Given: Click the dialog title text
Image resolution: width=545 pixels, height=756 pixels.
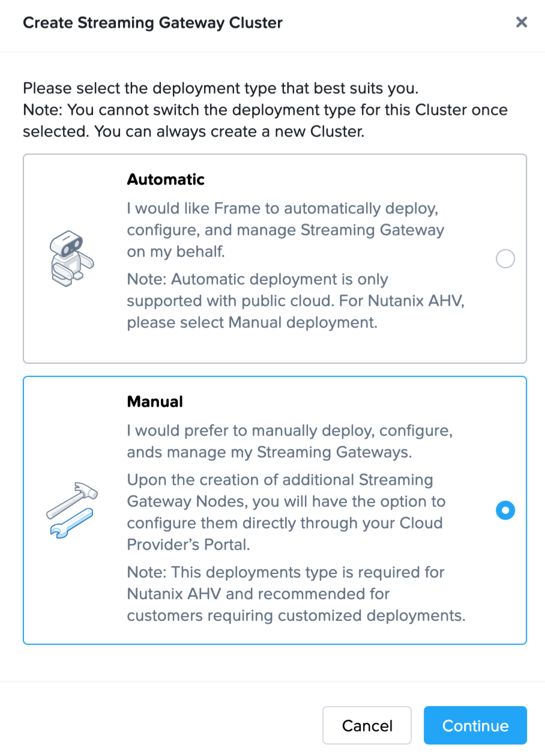Looking at the screenshot, I should (152, 23).
